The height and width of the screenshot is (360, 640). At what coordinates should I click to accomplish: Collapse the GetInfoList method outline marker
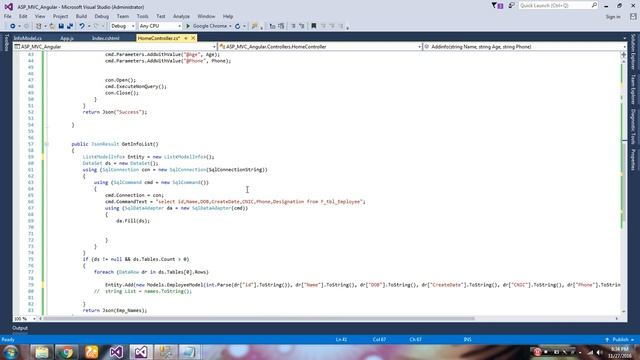(47, 144)
